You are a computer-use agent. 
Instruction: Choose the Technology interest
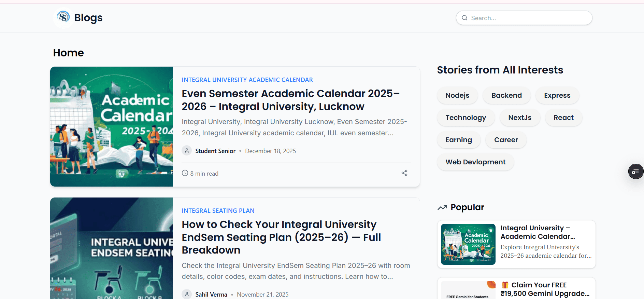coord(466,118)
